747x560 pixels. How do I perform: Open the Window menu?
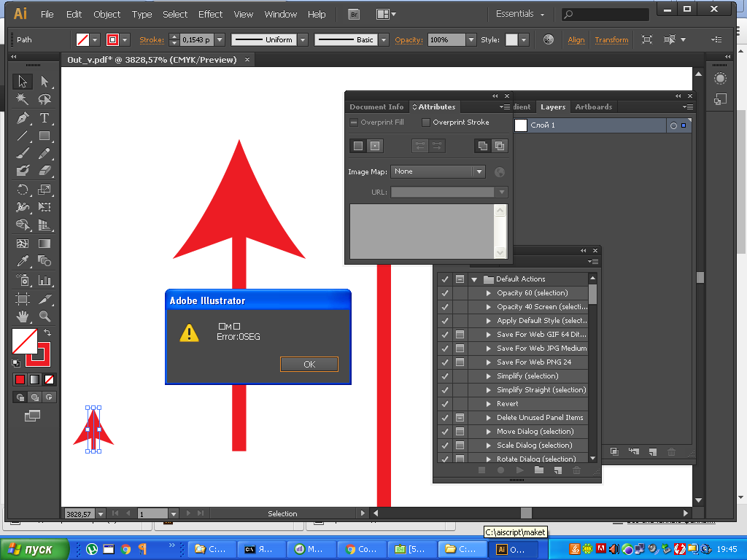281,15
